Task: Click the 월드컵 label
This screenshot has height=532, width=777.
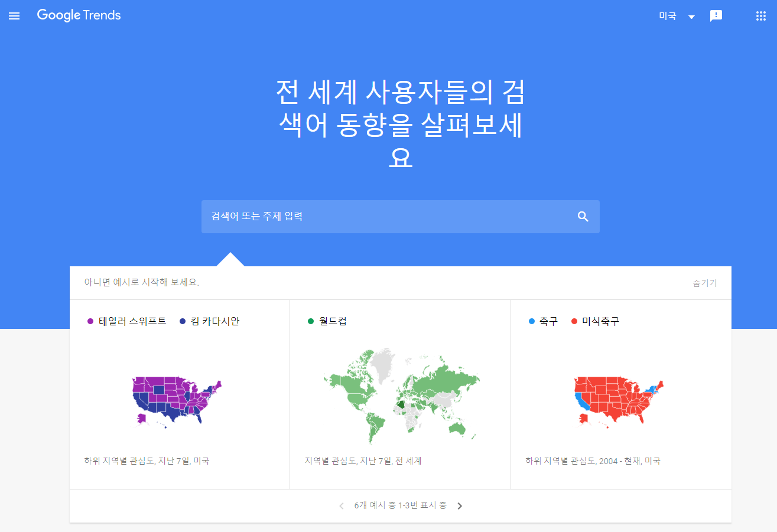Action: [x=333, y=321]
